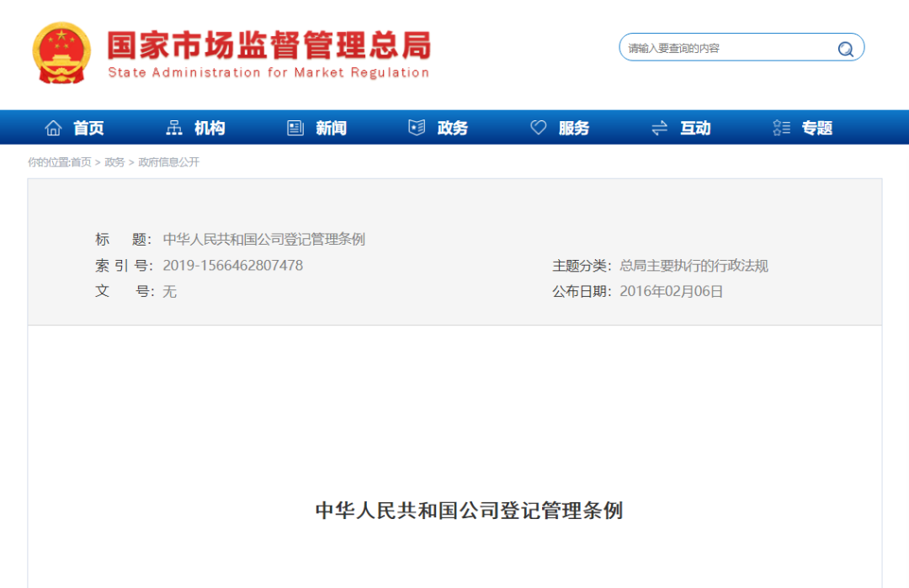Click the organization chart icon beside 机构
Viewport: 909px width, 588px height.
click(174, 128)
